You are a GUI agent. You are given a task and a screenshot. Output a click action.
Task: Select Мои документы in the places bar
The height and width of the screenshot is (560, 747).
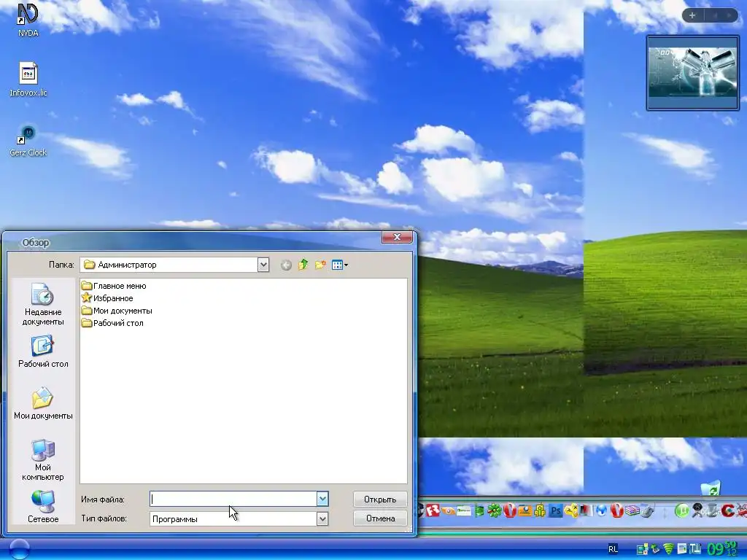(43, 404)
